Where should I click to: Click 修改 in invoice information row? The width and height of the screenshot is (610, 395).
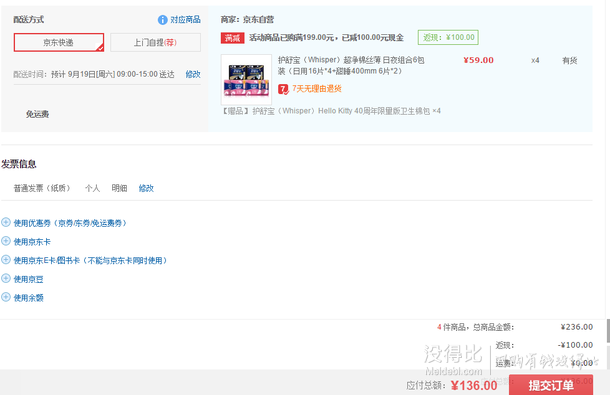point(146,188)
